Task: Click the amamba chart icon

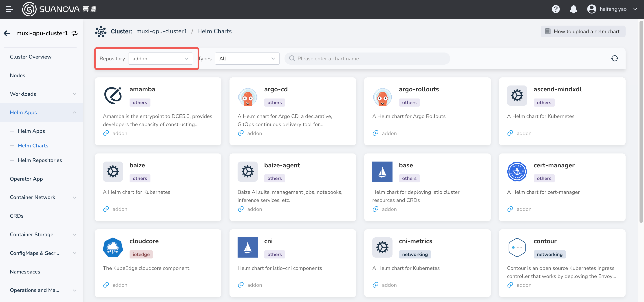Action: pos(113,95)
